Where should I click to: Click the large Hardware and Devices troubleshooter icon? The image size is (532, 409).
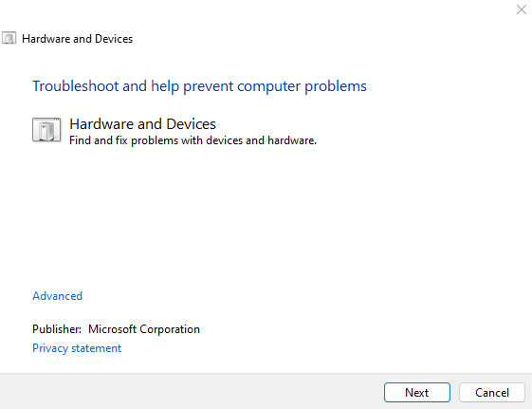pos(46,129)
